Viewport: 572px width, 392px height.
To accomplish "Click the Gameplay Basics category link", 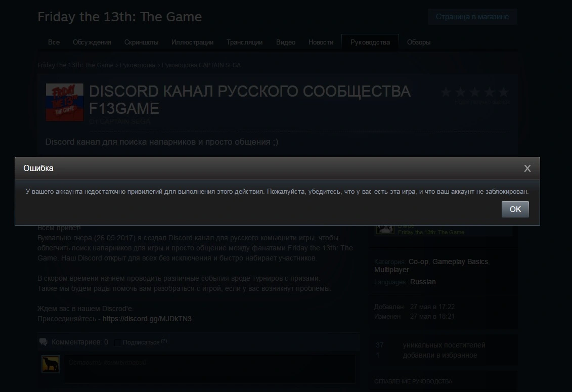I will tap(460, 262).
